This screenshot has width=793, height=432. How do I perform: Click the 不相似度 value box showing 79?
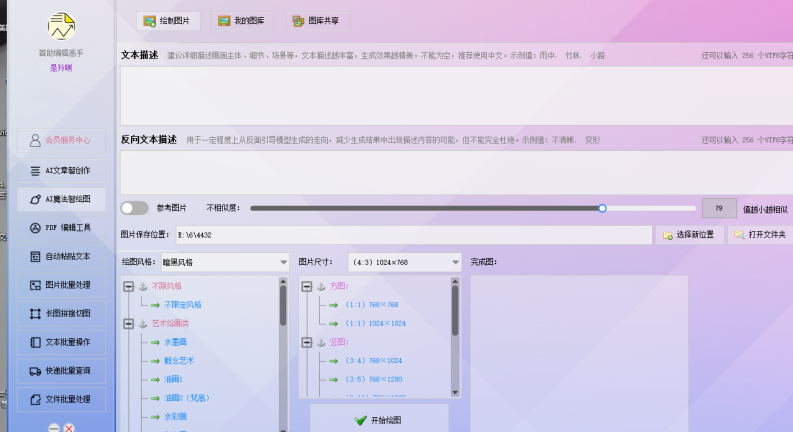(719, 208)
